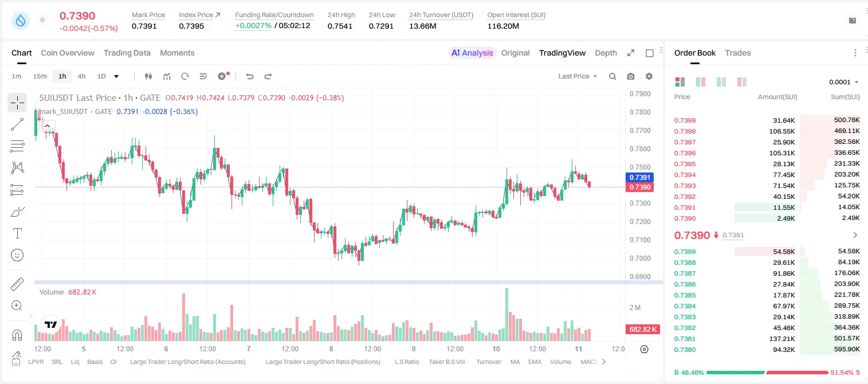Open the 0.0001 price precision dropdown

[844, 82]
